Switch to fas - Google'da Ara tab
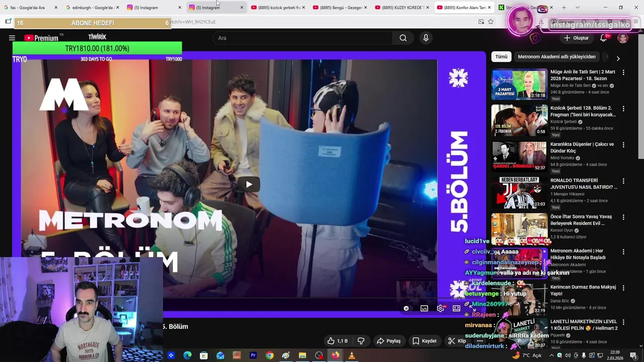The height and width of the screenshot is (362, 644). [30, 8]
